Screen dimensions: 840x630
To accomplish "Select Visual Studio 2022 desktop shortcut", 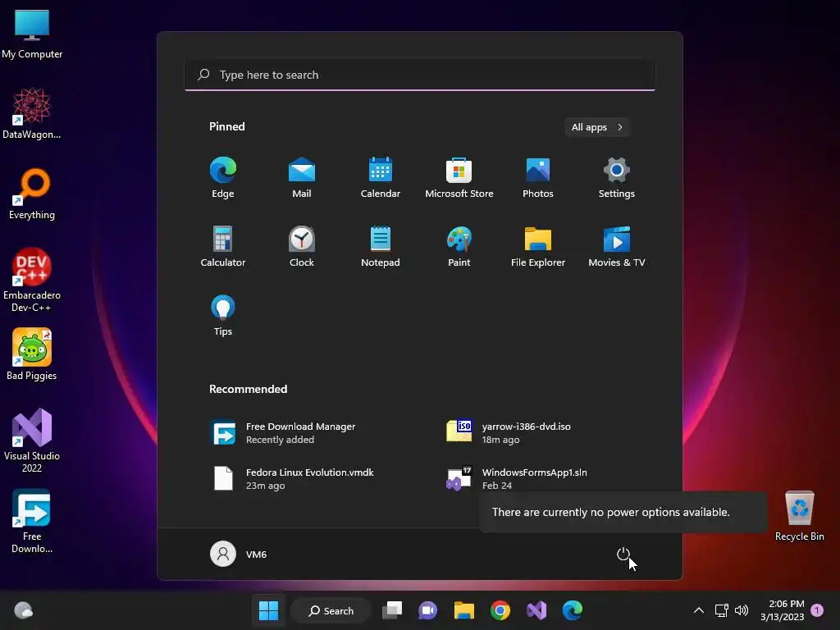I will click(x=32, y=441).
